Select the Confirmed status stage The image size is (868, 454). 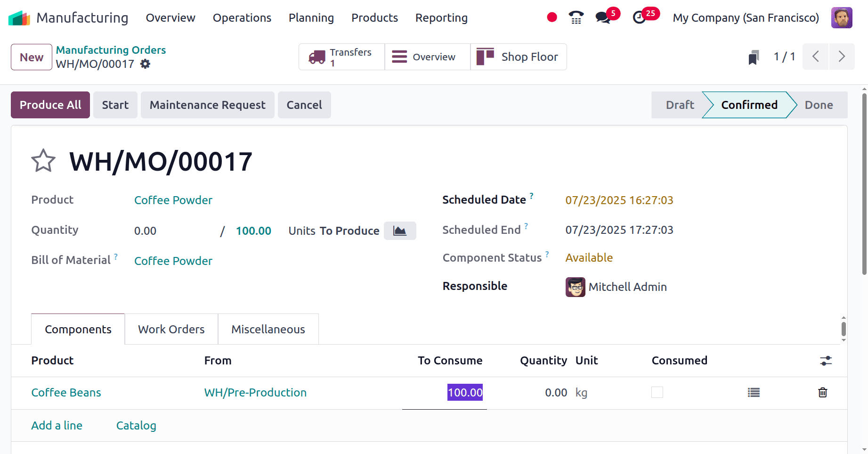pos(749,105)
